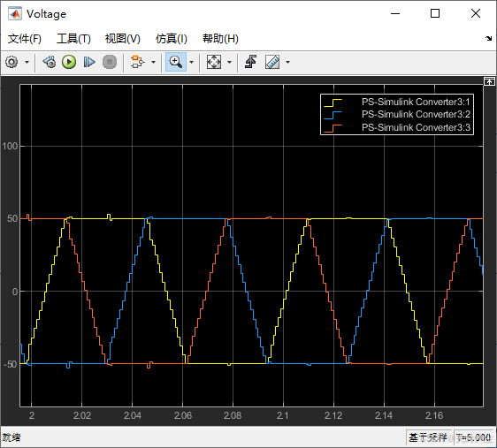The image size is (497, 448).
Task: Click the y-axis label -50
Action: pos(10,364)
